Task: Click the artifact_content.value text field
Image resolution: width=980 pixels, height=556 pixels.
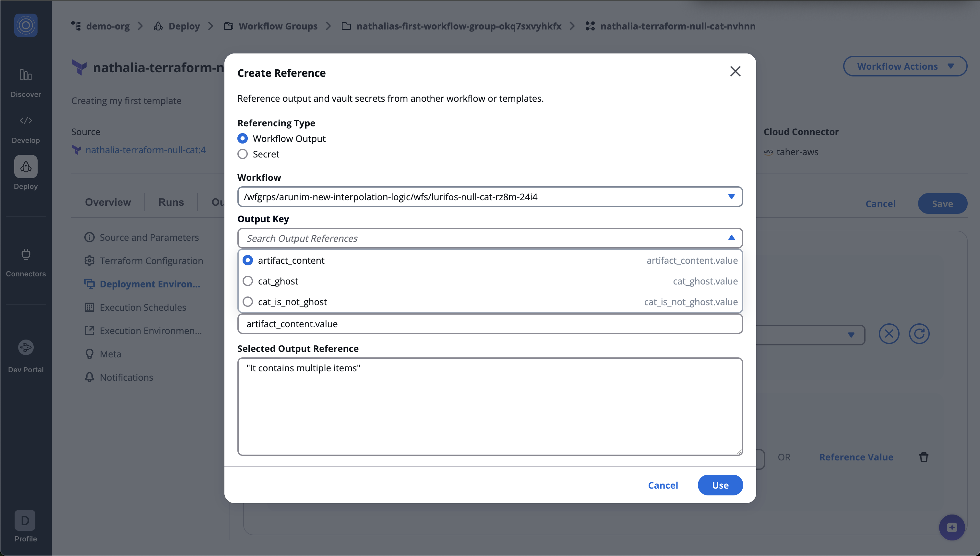Action: [490, 324]
